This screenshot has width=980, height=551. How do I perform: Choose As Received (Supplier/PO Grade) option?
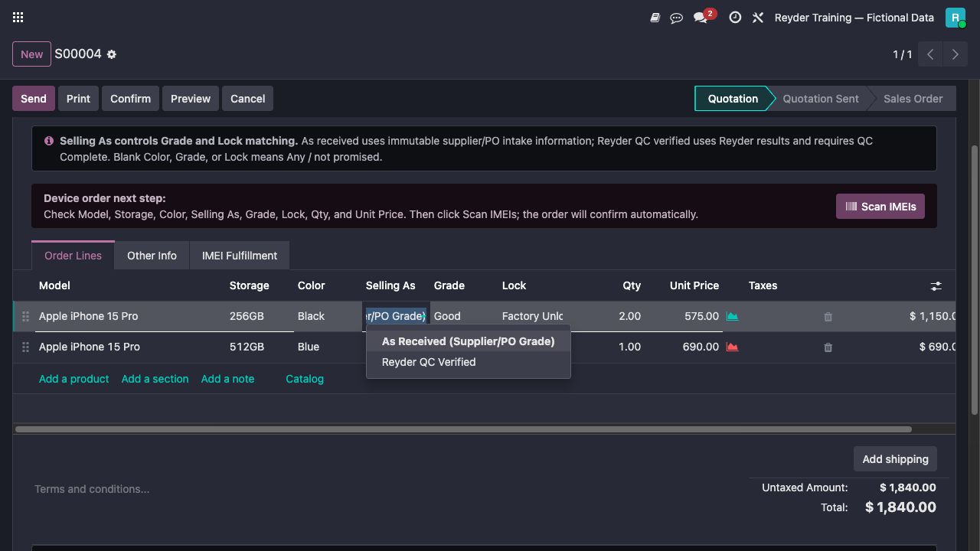[x=468, y=341]
